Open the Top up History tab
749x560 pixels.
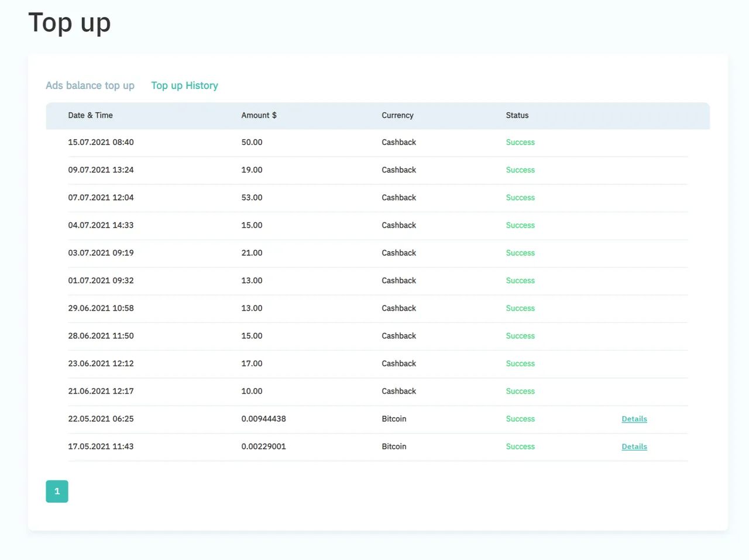point(184,85)
